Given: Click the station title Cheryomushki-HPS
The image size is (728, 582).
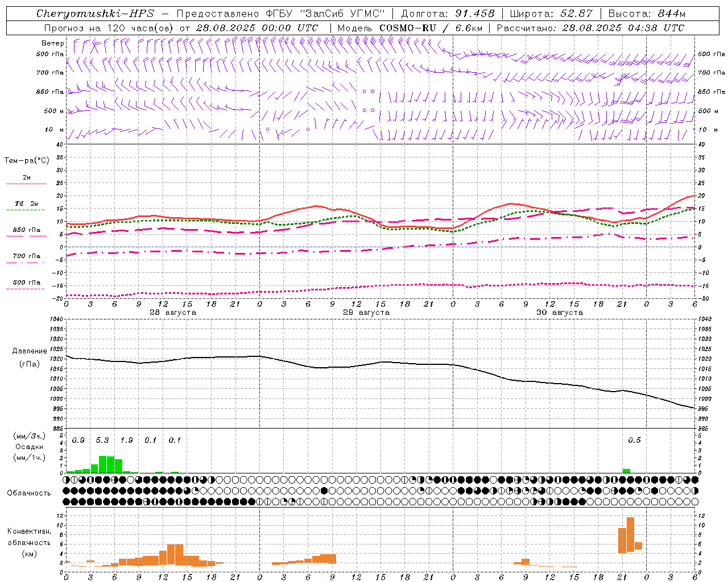Looking at the screenshot, I should 96,14.
